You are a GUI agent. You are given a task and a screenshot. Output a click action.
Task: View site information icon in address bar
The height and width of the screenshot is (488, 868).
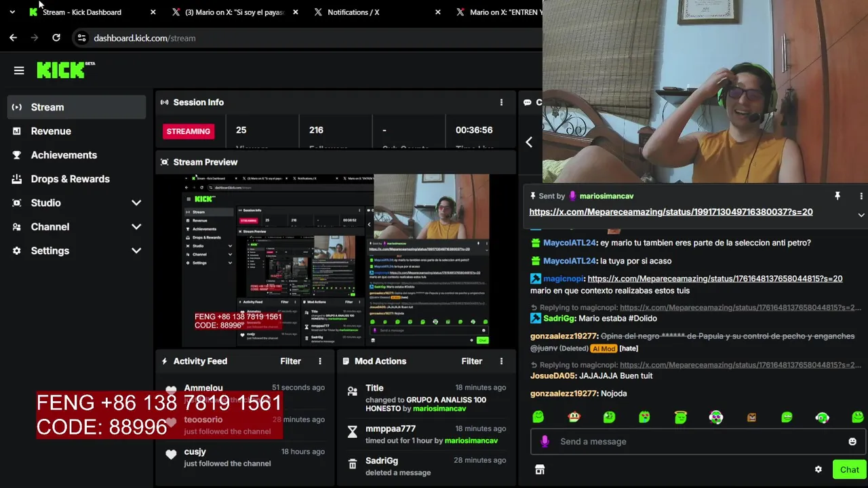point(81,38)
